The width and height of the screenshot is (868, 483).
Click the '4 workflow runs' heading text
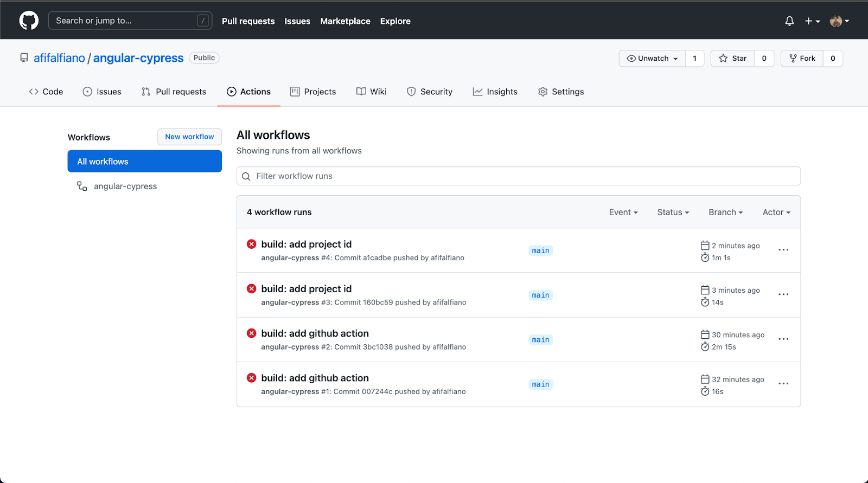pos(279,212)
